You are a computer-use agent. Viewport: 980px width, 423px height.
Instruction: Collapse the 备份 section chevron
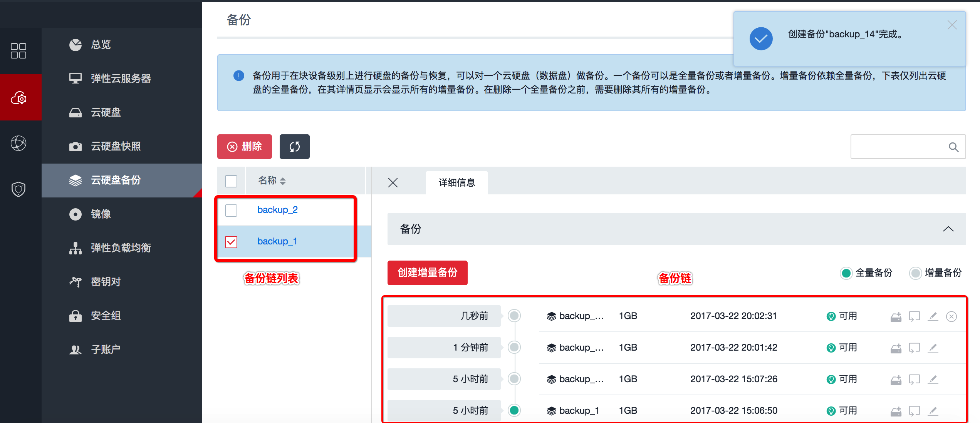pos(948,229)
